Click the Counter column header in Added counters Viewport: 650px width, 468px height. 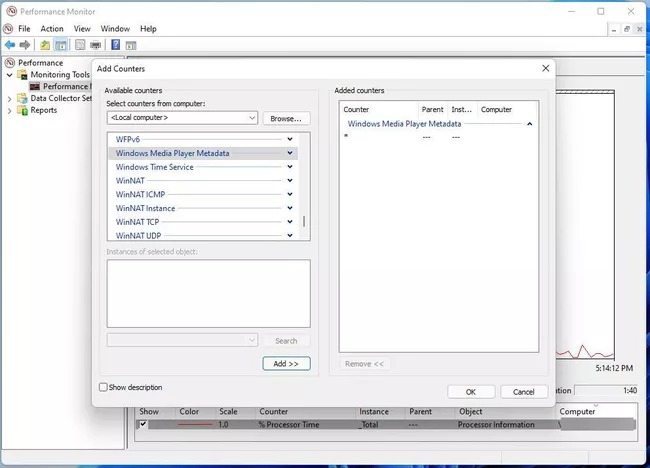tap(379, 109)
